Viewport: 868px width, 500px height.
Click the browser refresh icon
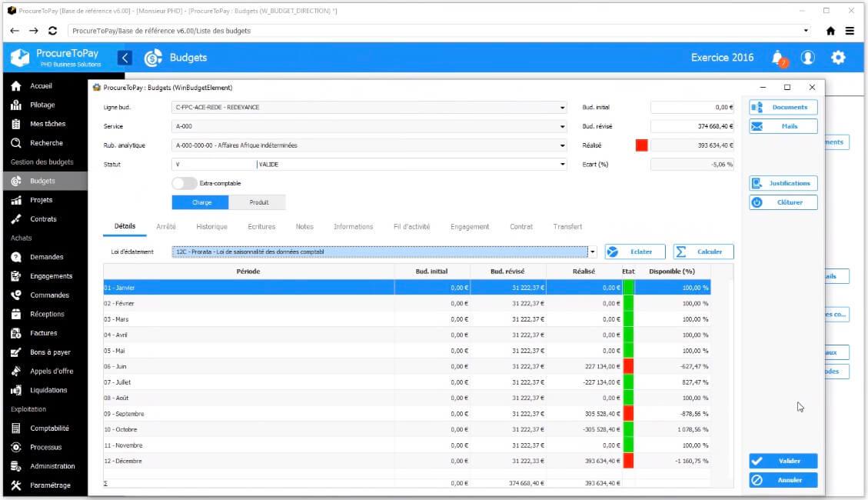tap(52, 31)
